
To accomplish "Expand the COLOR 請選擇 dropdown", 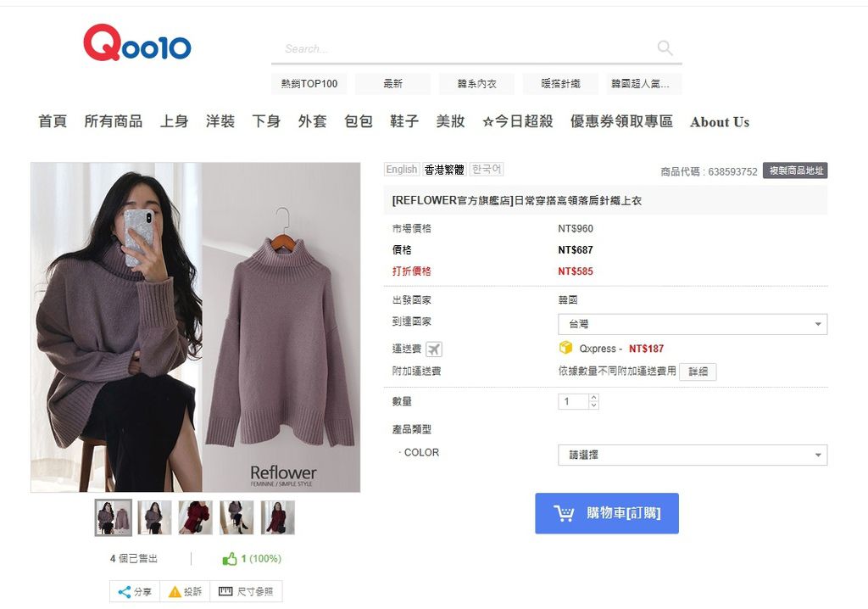I will (x=693, y=455).
